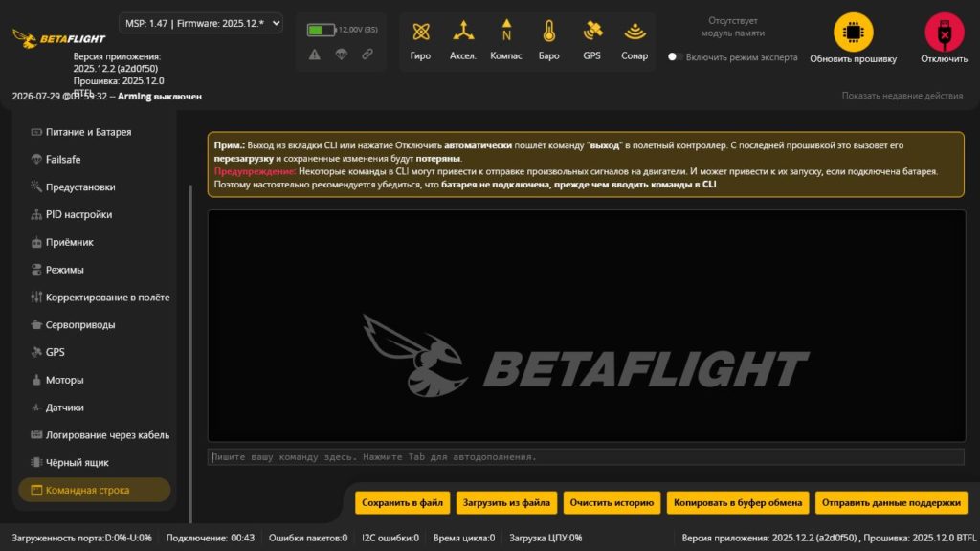Open the Предустановки tab
The width and height of the screenshot is (980, 551).
95,187
